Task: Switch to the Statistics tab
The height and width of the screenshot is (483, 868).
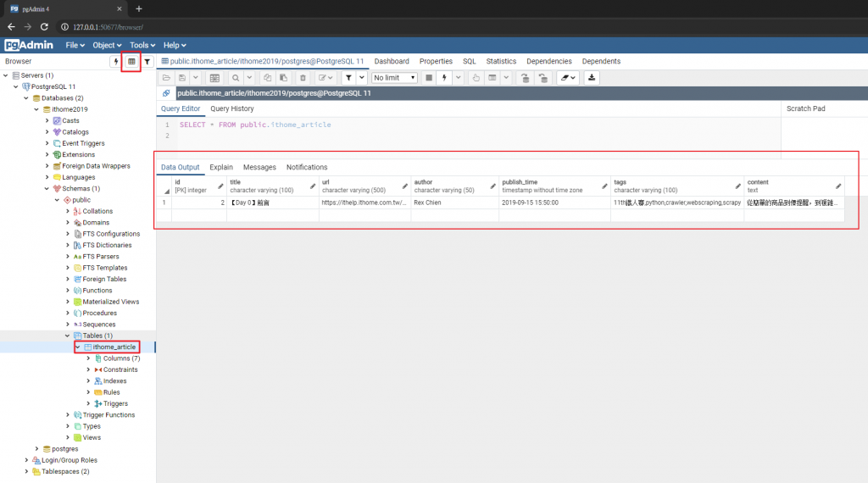Action: click(501, 61)
